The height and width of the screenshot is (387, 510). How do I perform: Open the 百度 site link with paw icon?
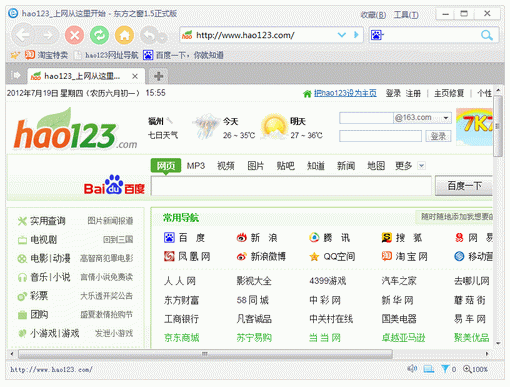coord(185,238)
